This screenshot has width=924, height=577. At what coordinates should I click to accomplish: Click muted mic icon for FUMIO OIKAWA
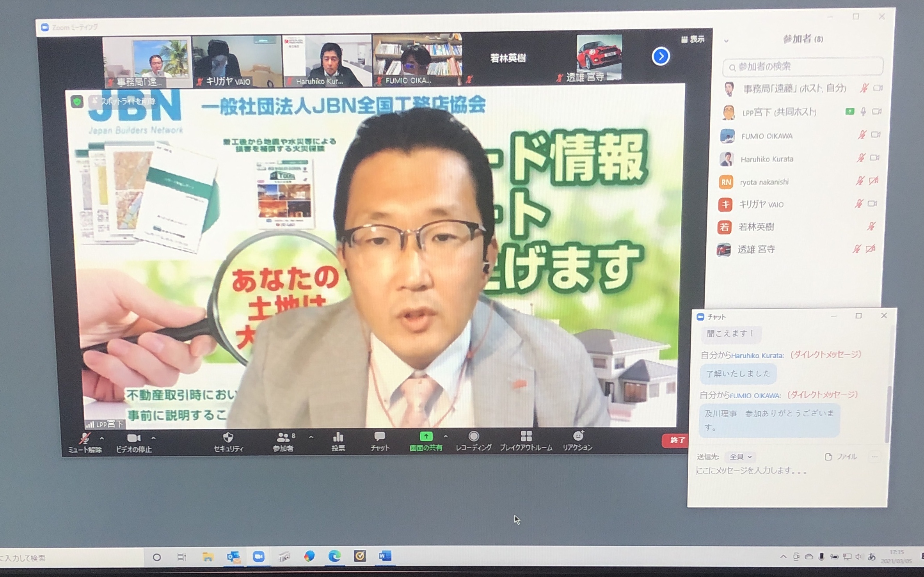(862, 135)
